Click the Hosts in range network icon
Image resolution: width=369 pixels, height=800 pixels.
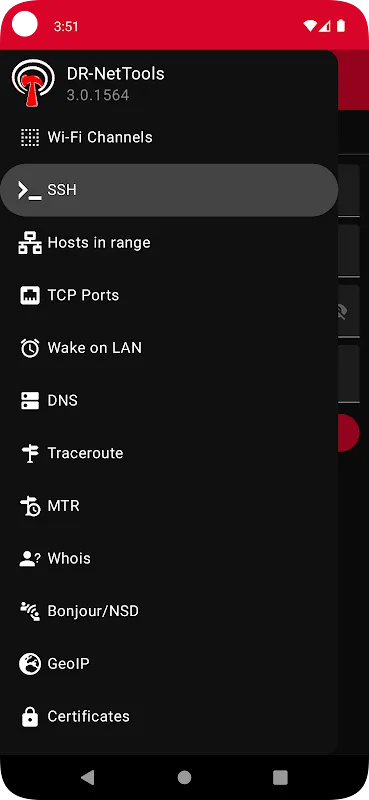click(30, 243)
